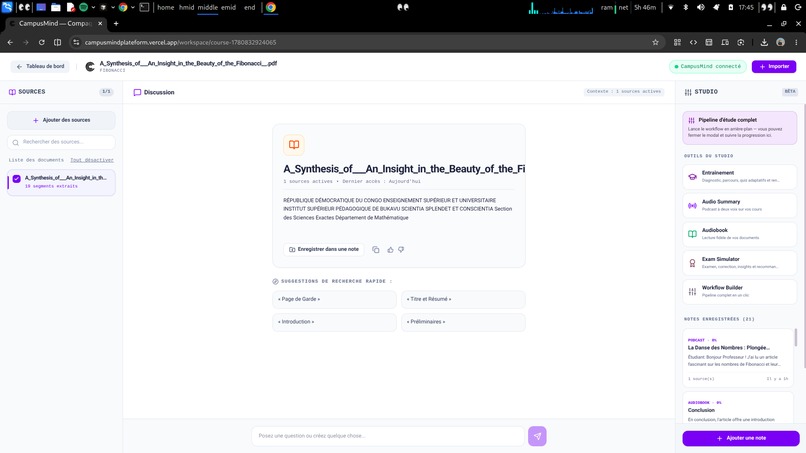
Task: Switch to the home workspace in top bar
Action: [x=166, y=7]
